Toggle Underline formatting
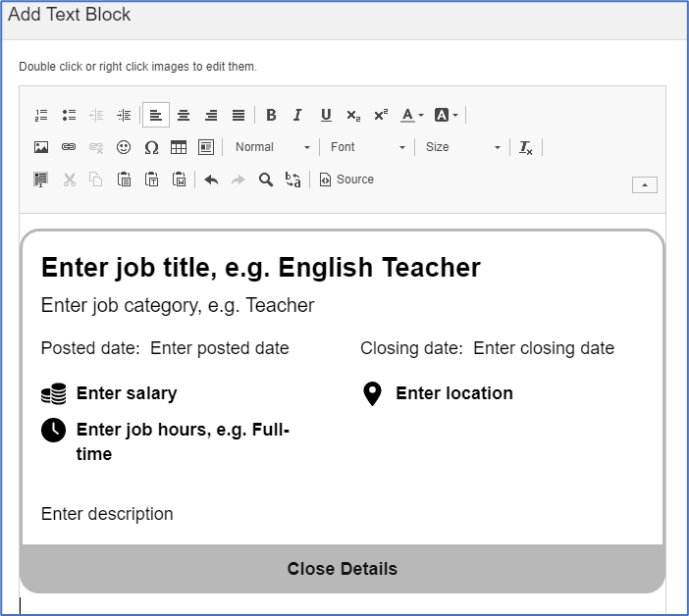Image resolution: width=689 pixels, height=616 pixels. point(326,115)
